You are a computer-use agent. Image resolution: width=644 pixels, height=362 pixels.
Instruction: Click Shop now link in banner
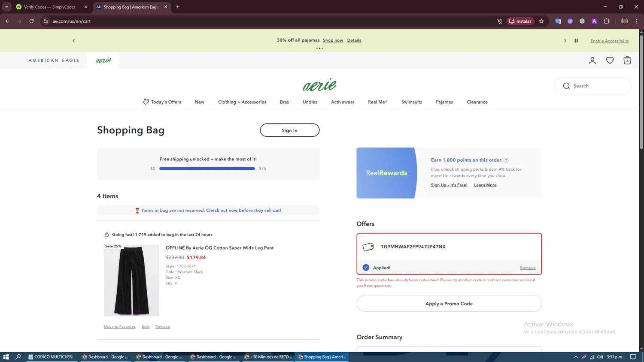pos(333,40)
